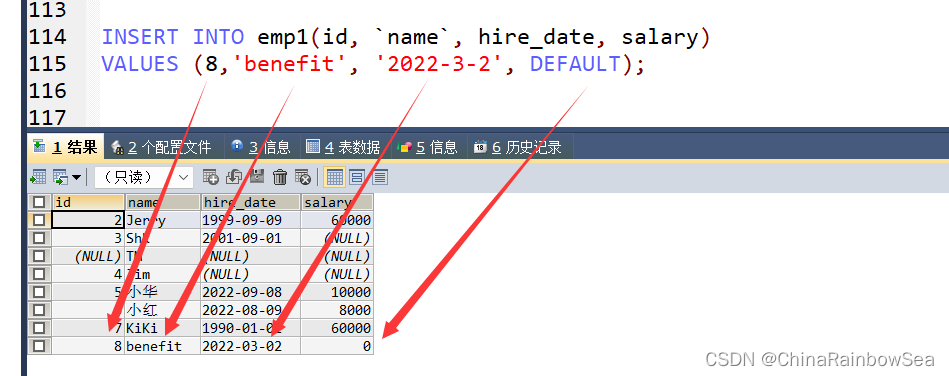Check the Jerry row checkbox
The width and height of the screenshot is (949, 376).
click(x=39, y=220)
